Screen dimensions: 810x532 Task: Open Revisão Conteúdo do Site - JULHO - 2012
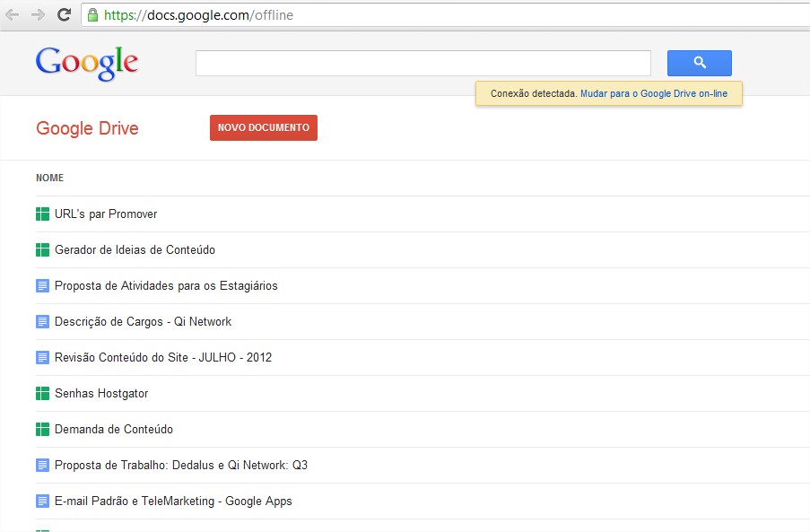(162, 357)
